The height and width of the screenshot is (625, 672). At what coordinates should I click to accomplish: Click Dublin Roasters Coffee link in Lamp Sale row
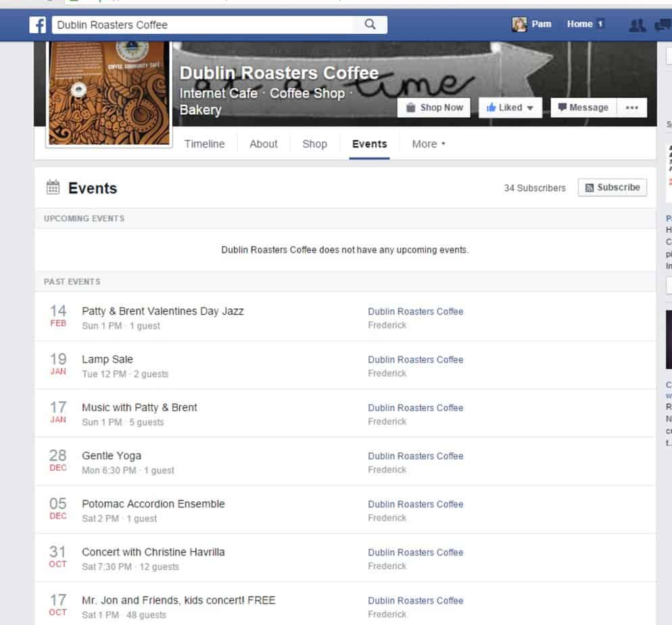click(415, 360)
